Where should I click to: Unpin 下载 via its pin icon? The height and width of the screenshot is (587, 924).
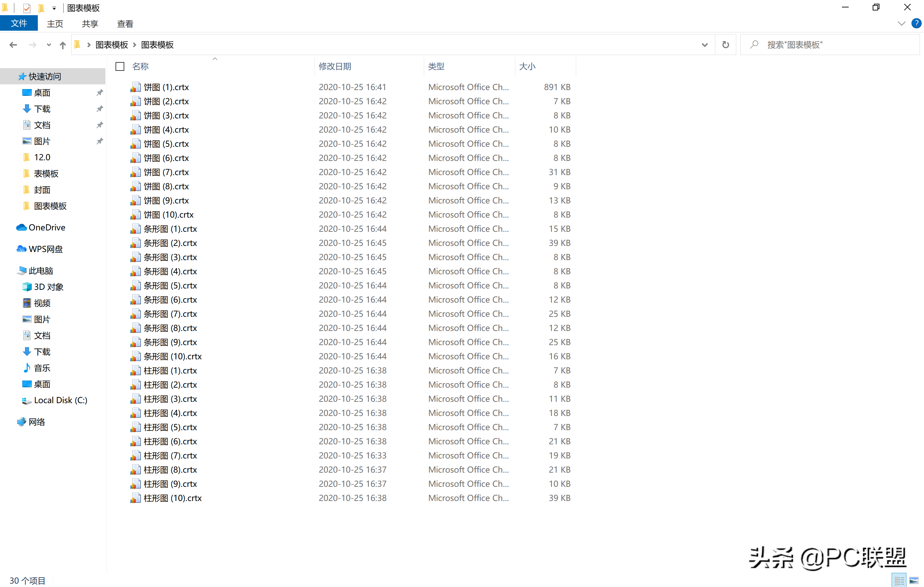100,109
